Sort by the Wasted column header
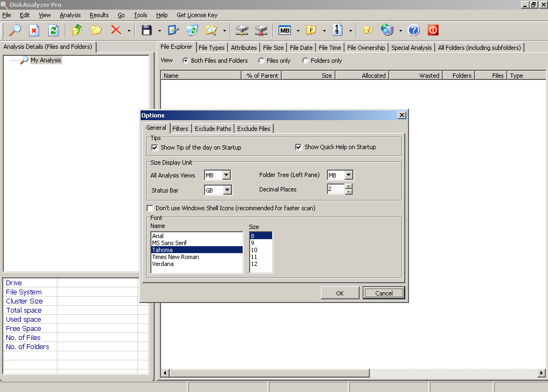Image resolution: width=548 pixels, height=392 pixels. (417, 76)
